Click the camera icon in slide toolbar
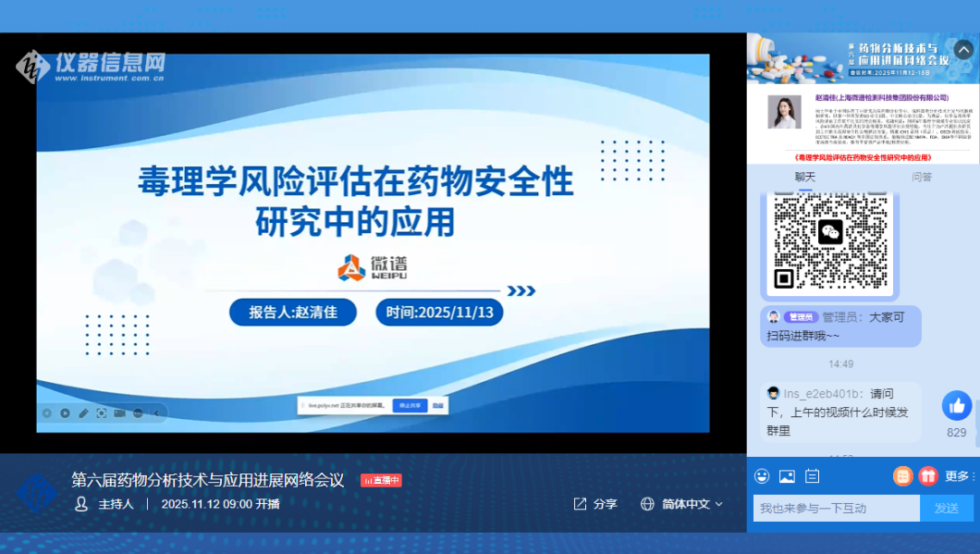The width and height of the screenshot is (980, 554). (119, 413)
